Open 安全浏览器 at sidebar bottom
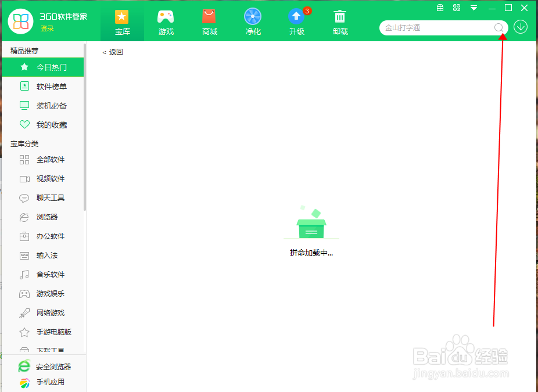The width and height of the screenshot is (538, 392). (x=45, y=366)
